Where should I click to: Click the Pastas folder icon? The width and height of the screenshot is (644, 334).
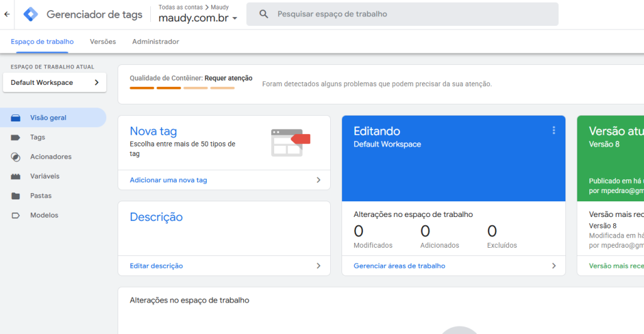click(16, 196)
